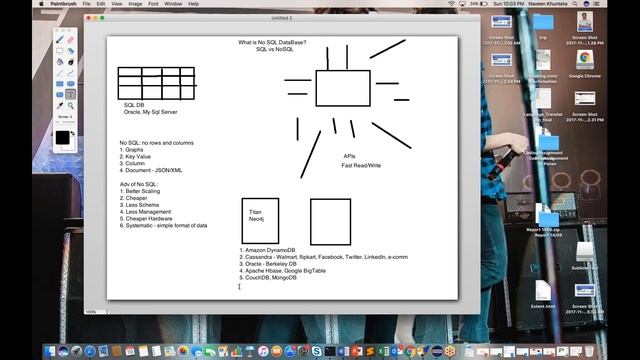The image size is (640, 360).
Task: Click the 'Oracle, My Sql Server' text
Action: (x=151, y=112)
